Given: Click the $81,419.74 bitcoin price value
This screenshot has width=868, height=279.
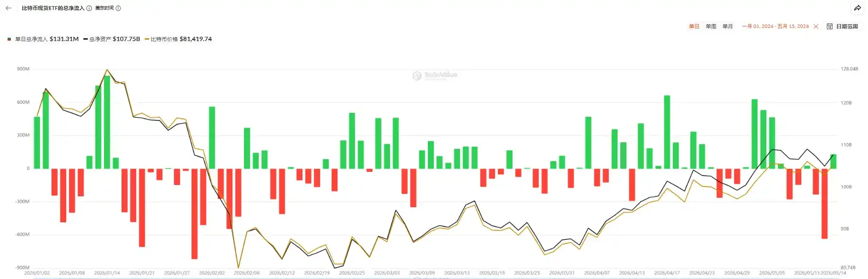Looking at the screenshot, I should [x=196, y=39].
